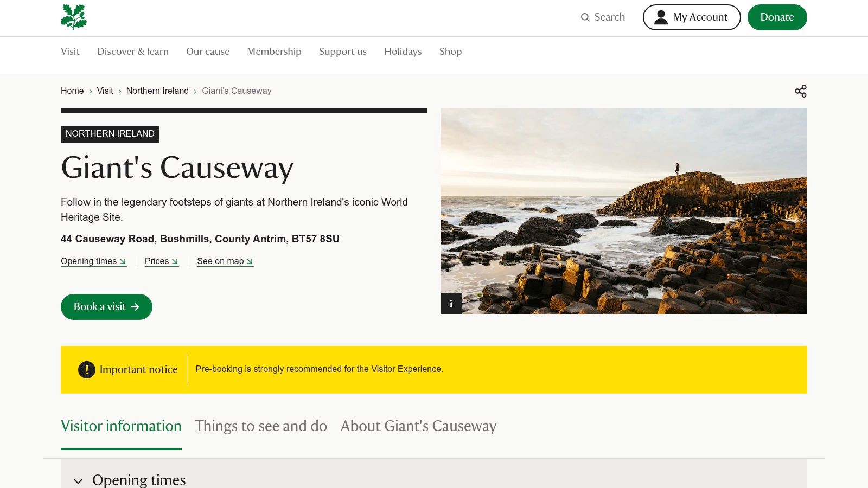Go to the Northern Ireland breadcrumb
Viewport: 868px width, 488px height.
coord(157,91)
